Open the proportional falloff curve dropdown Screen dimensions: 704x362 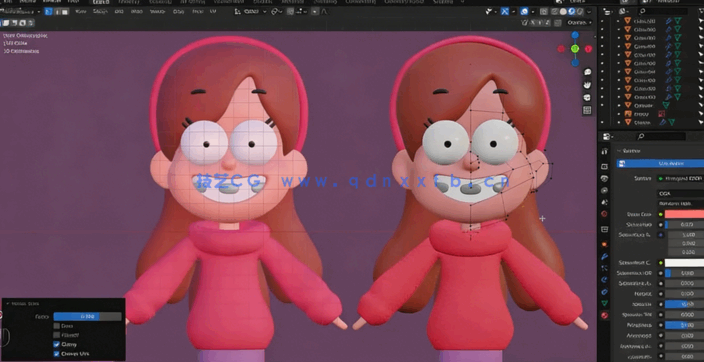[324, 11]
